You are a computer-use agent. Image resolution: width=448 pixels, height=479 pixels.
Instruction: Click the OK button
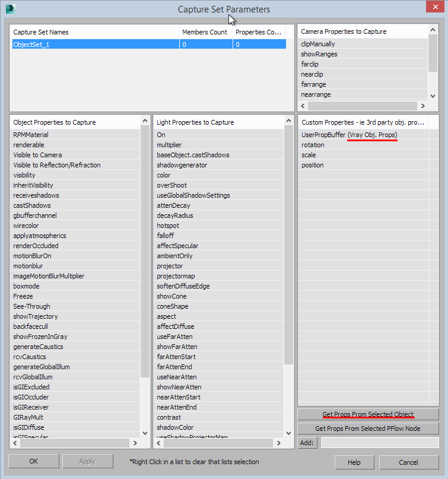[34, 461]
